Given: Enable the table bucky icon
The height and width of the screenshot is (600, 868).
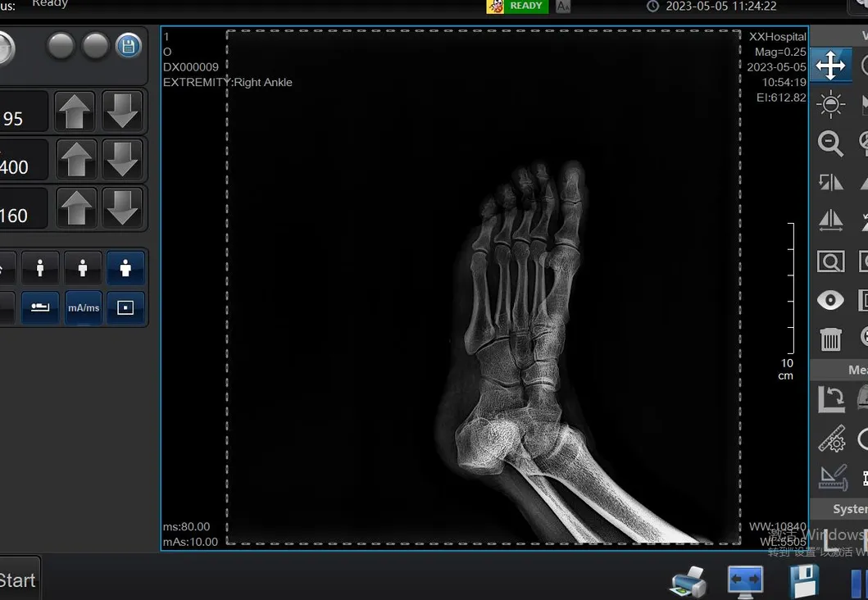Looking at the screenshot, I should [x=39, y=307].
